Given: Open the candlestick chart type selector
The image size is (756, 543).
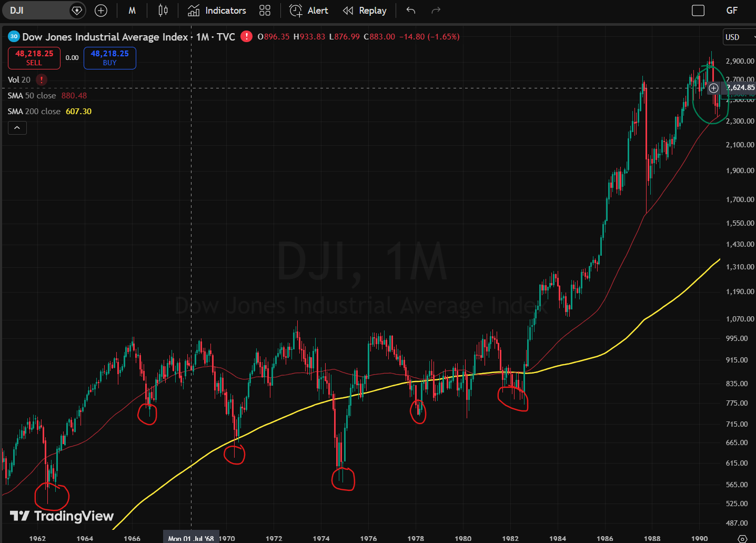Looking at the screenshot, I should pyautogui.click(x=163, y=11).
